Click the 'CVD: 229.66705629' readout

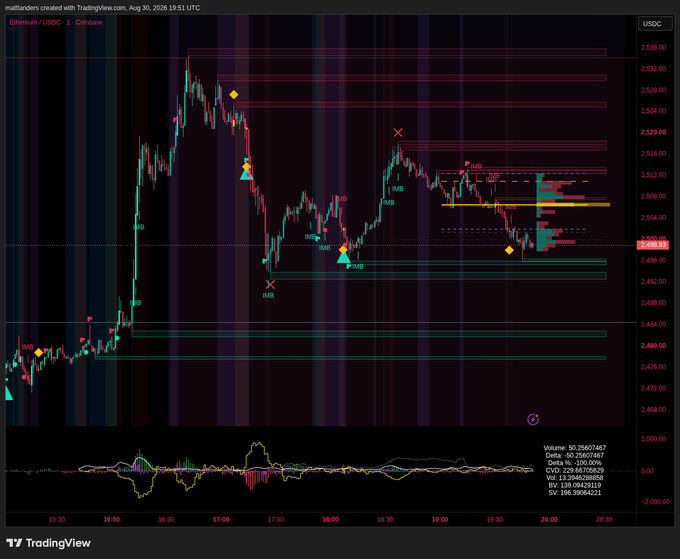coord(575,470)
